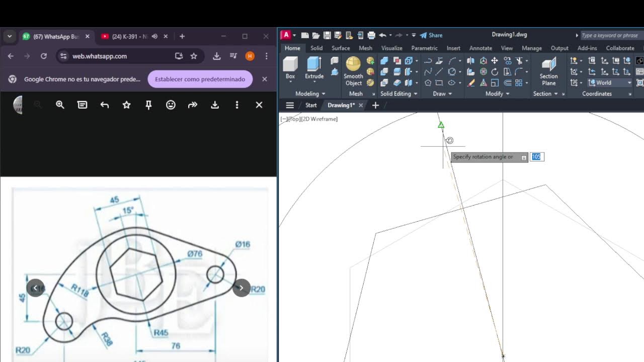Select the Rectangle draw tool
This screenshot has height=362, width=644.
pos(439,82)
